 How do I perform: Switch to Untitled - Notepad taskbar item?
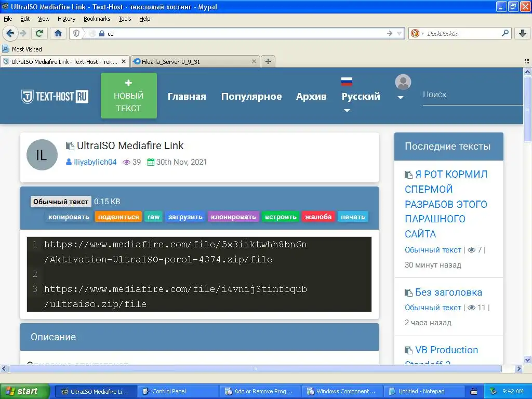coord(424,391)
